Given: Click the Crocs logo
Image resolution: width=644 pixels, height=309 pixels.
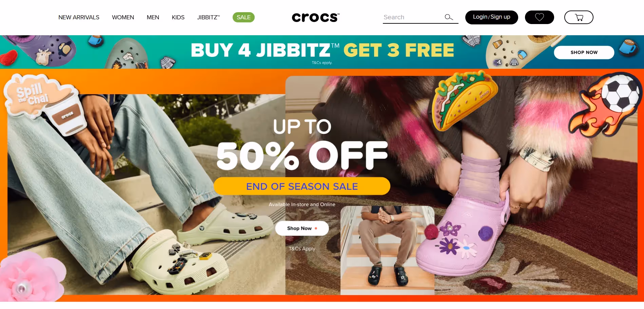Looking at the screenshot, I should pos(316,17).
